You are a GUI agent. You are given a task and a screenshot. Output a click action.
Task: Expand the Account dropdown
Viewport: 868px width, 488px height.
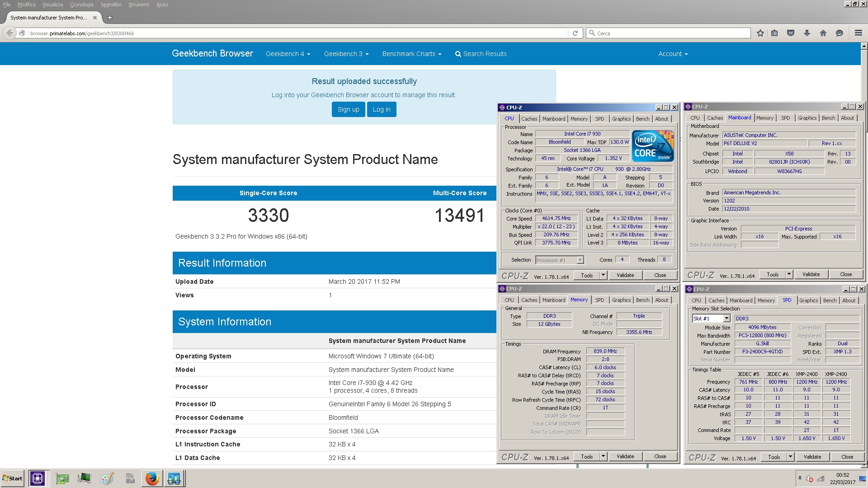[x=673, y=54]
